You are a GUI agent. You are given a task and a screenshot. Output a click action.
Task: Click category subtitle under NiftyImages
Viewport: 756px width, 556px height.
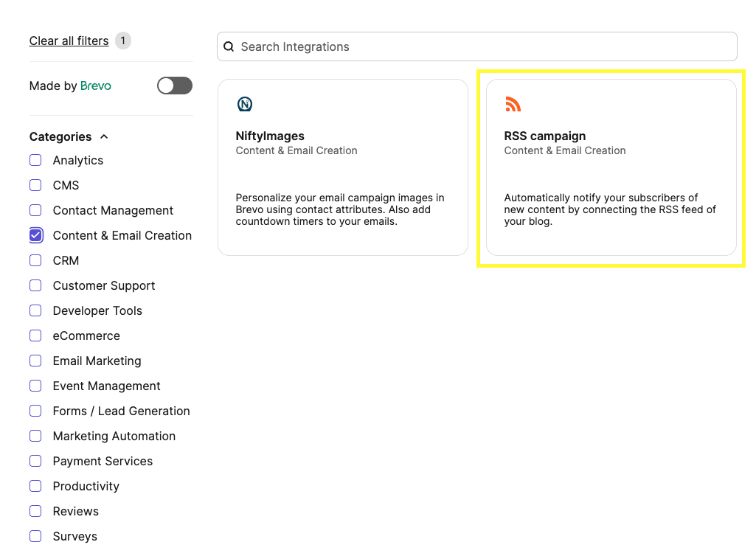tap(296, 151)
